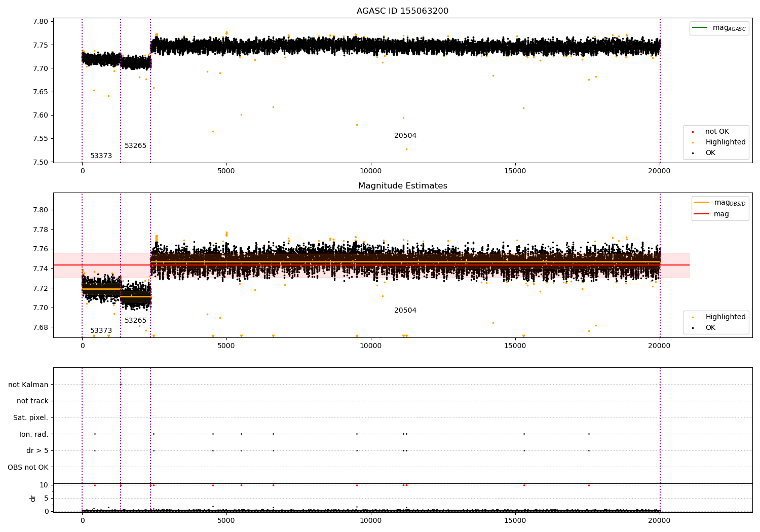
Task: Click the rotated 'dr' y-axis label
Action: point(33,498)
